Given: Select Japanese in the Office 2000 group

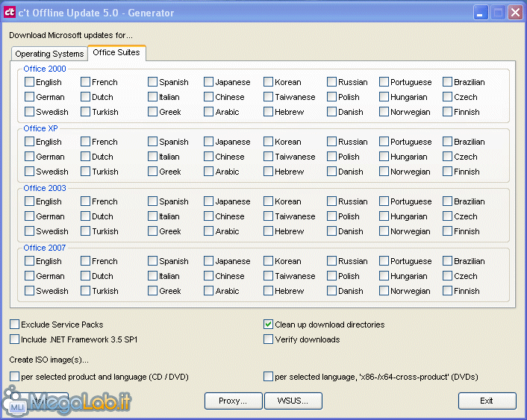Looking at the screenshot, I should pos(209,82).
